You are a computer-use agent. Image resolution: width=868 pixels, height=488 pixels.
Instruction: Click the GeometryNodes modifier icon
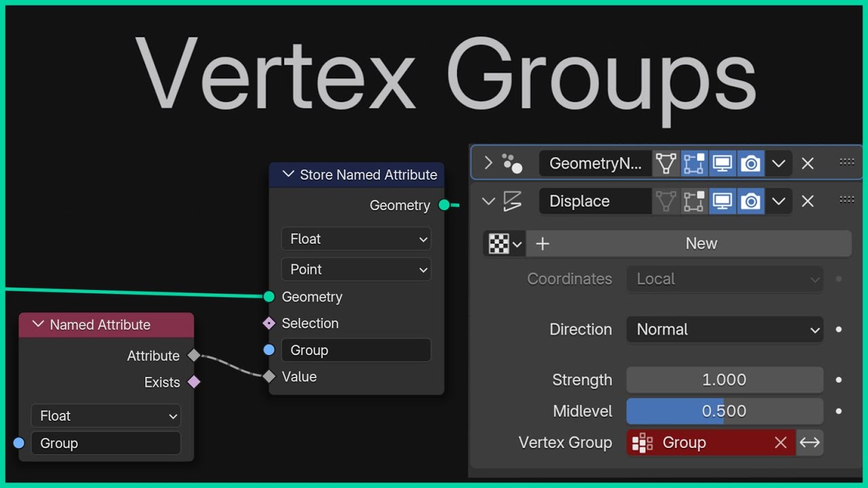512,163
